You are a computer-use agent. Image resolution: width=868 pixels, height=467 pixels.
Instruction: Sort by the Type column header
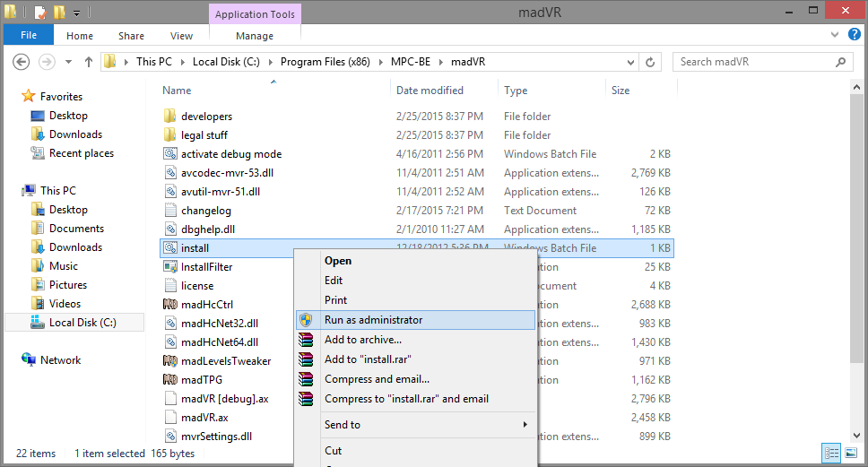coord(516,91)
